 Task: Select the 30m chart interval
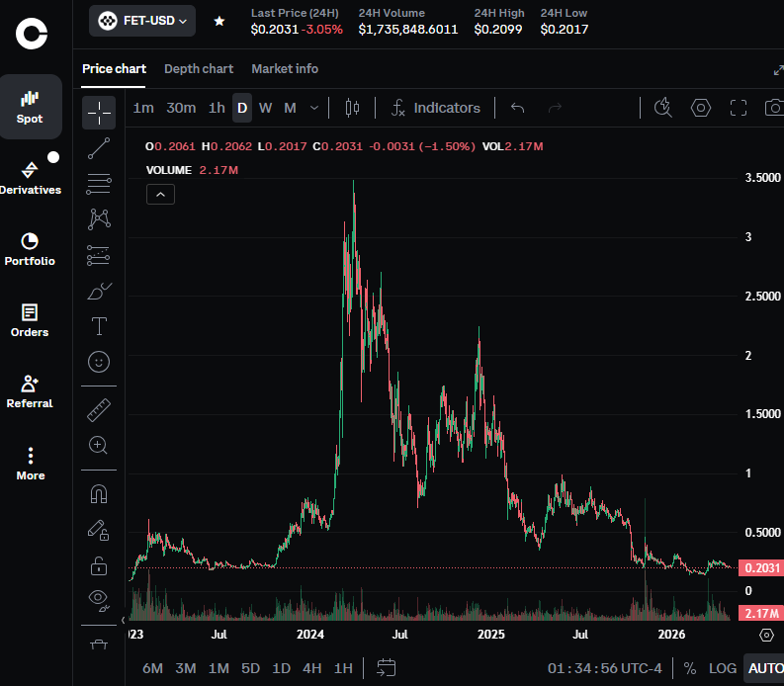pyautogui.click(x=181, y=108)
